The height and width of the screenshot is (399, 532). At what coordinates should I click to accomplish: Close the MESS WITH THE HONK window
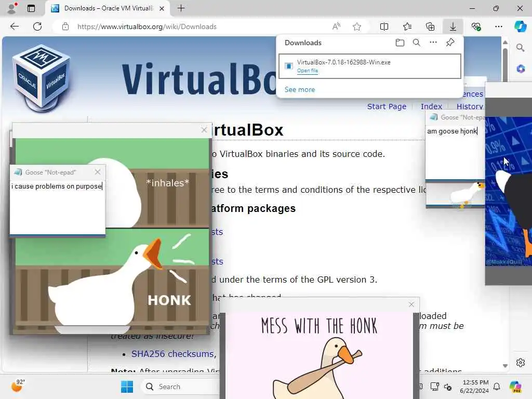coord(411,304)
